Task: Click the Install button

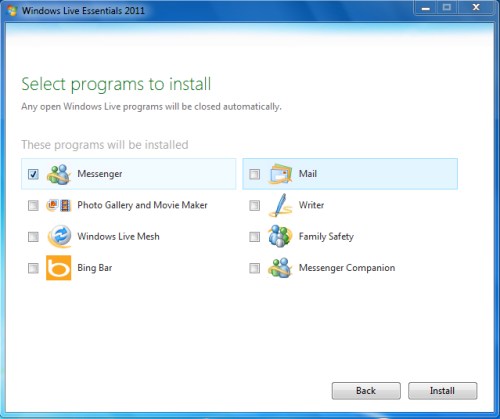Action: 442,391
